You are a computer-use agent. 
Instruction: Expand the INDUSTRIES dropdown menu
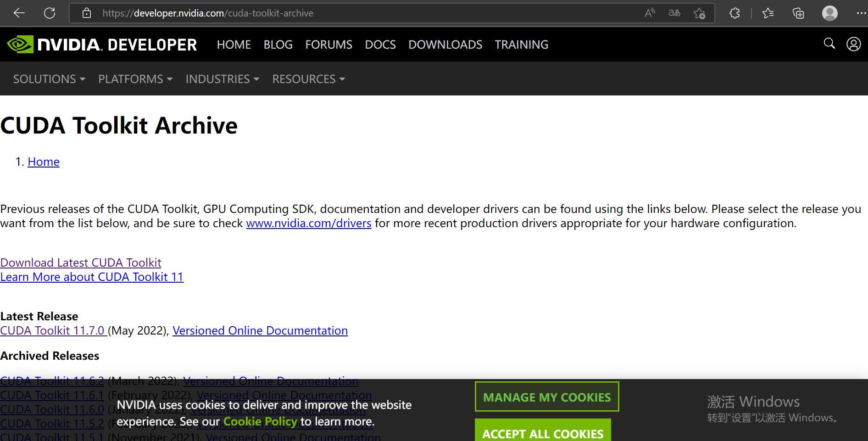click(223, 79)
